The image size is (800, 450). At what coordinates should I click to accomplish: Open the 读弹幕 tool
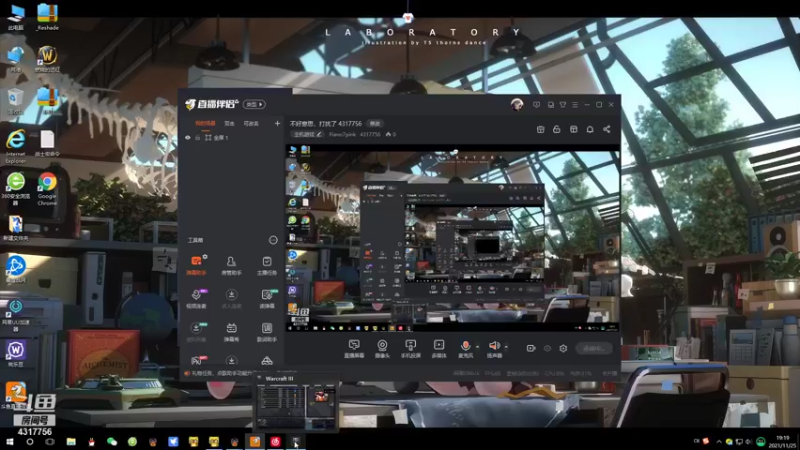[x=267, y=298]
